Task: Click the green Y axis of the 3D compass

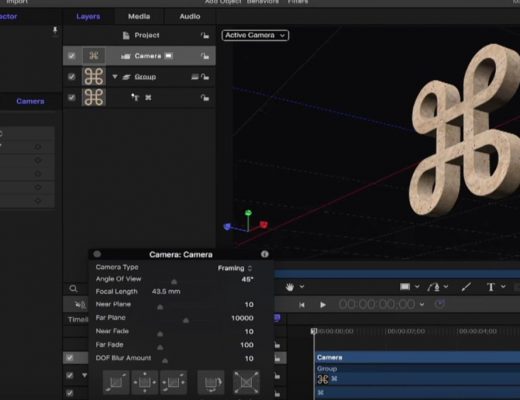Action: click(248, 213)
